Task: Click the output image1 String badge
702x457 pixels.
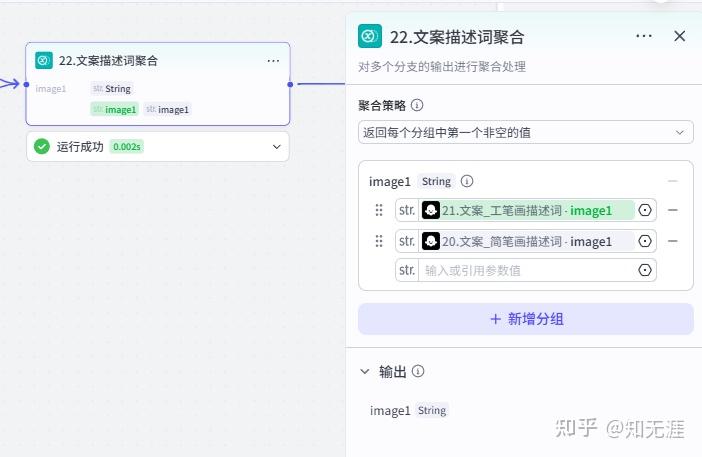Action: coord(432,410)
